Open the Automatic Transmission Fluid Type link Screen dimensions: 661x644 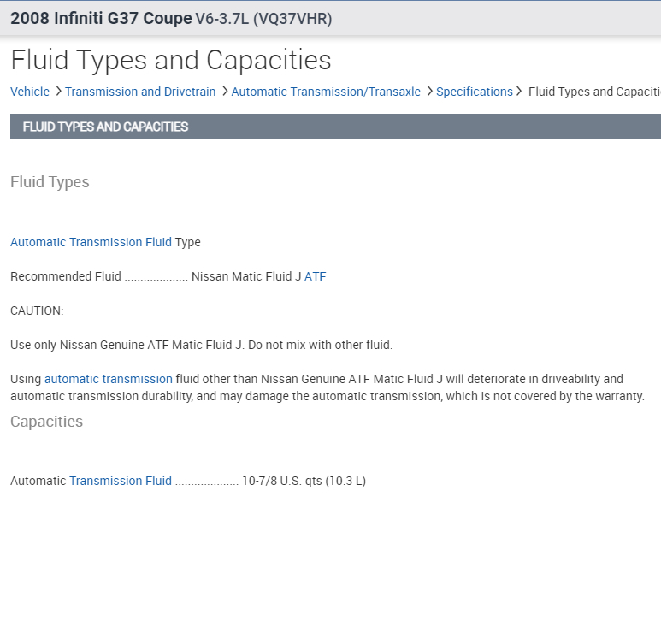(x=91, y=242)
